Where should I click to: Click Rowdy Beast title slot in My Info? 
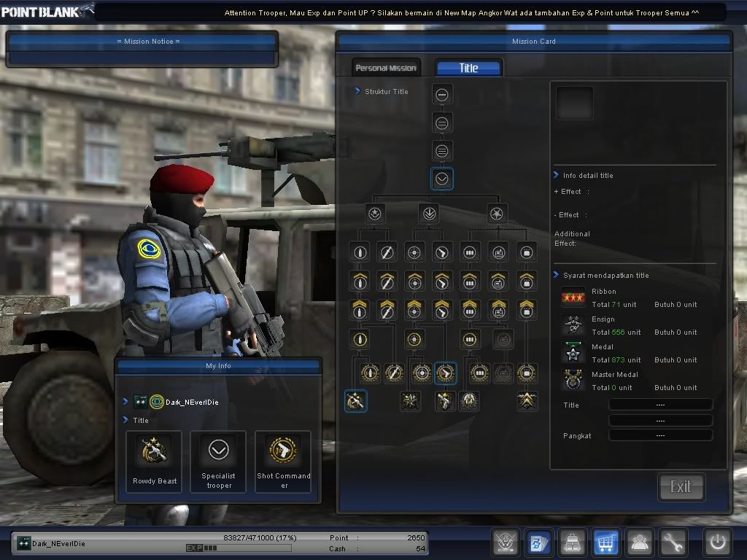(155, 462)
